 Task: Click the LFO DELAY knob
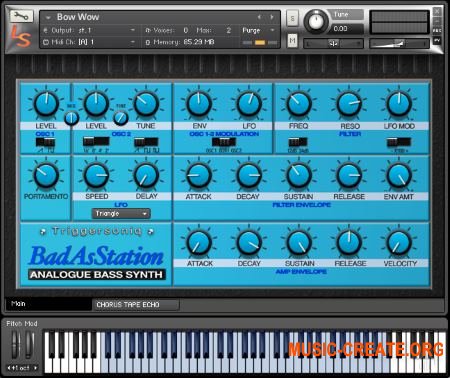146,175
